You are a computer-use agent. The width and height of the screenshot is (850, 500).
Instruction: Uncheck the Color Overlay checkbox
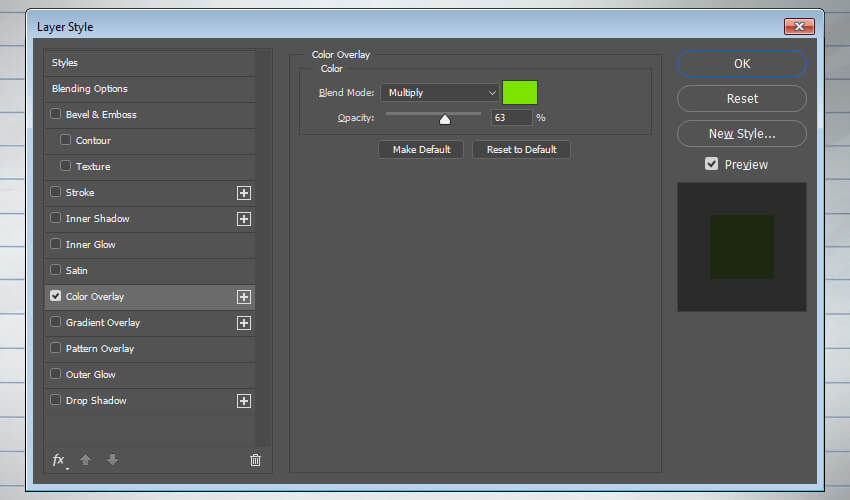[x=55, y=296]
